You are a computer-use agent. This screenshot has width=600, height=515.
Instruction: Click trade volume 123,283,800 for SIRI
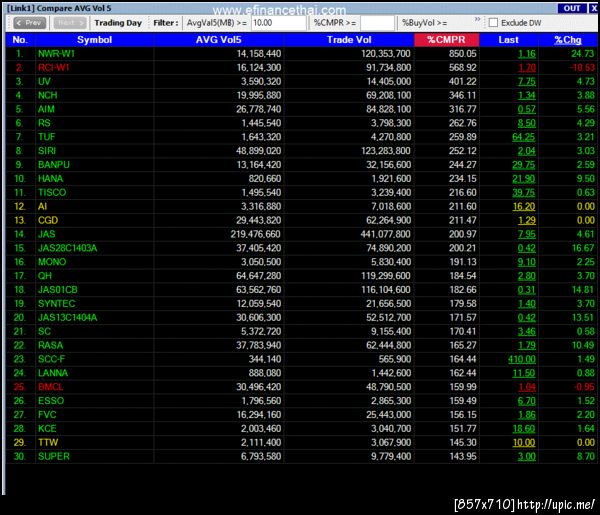coord(386,151)
